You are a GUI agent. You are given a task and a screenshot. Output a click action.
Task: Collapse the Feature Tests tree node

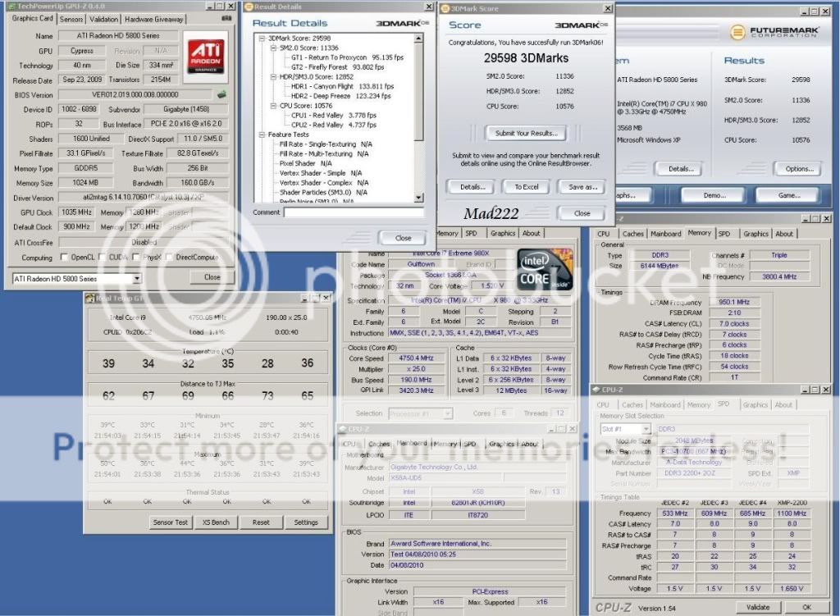[x=262, y=135]
